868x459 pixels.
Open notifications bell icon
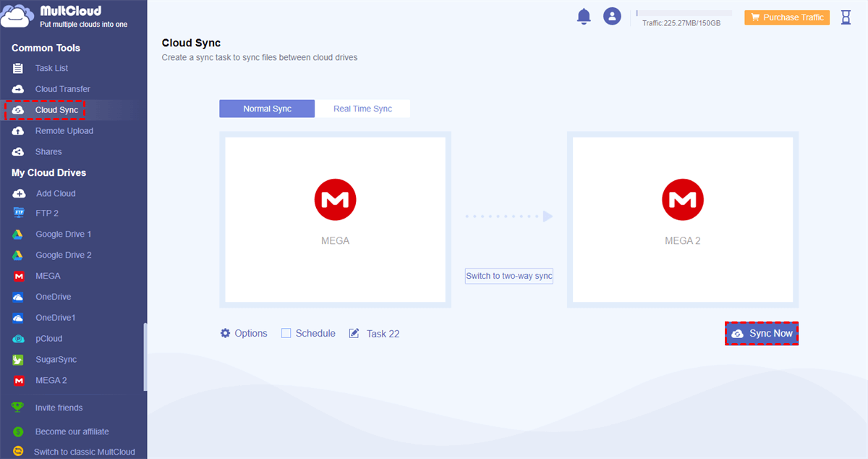pos(584,17)
